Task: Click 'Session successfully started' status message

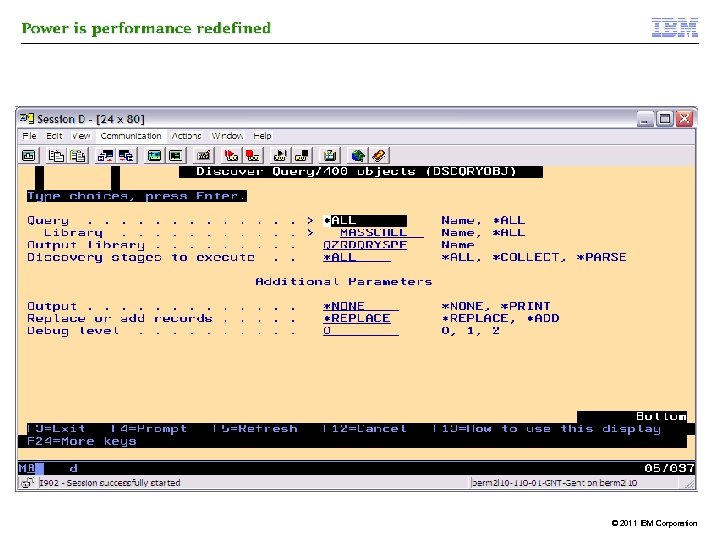Action: point(110,483)
